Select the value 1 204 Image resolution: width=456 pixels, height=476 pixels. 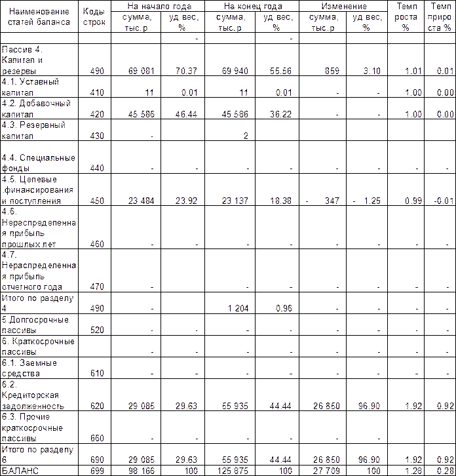pos(238,309)
